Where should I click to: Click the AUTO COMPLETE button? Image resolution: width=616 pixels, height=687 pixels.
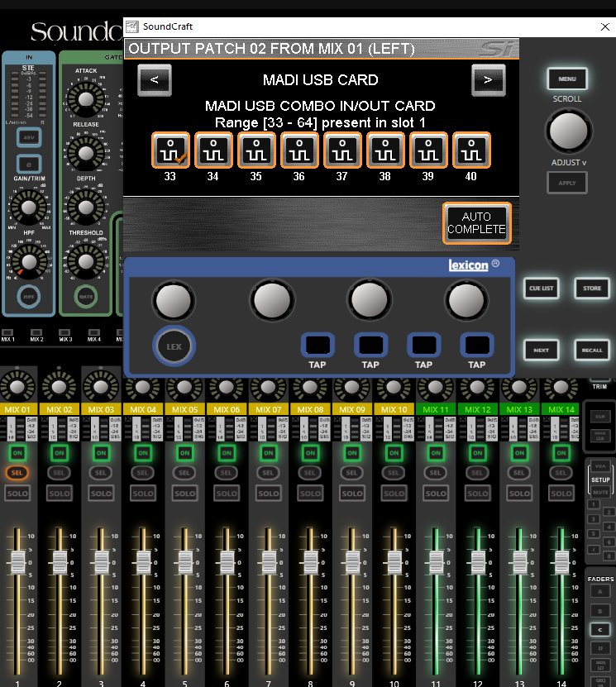[477, 223]
